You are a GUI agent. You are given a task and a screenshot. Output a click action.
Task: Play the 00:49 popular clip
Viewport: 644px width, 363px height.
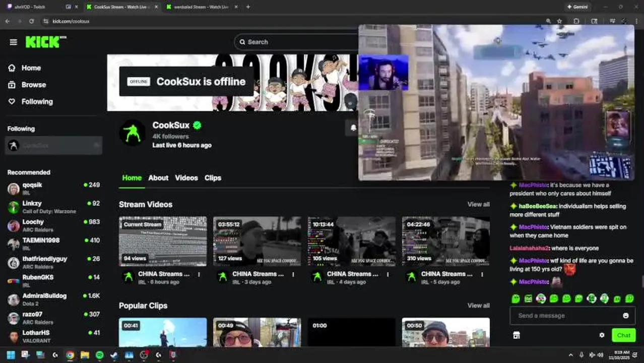(x=257, y=332)
